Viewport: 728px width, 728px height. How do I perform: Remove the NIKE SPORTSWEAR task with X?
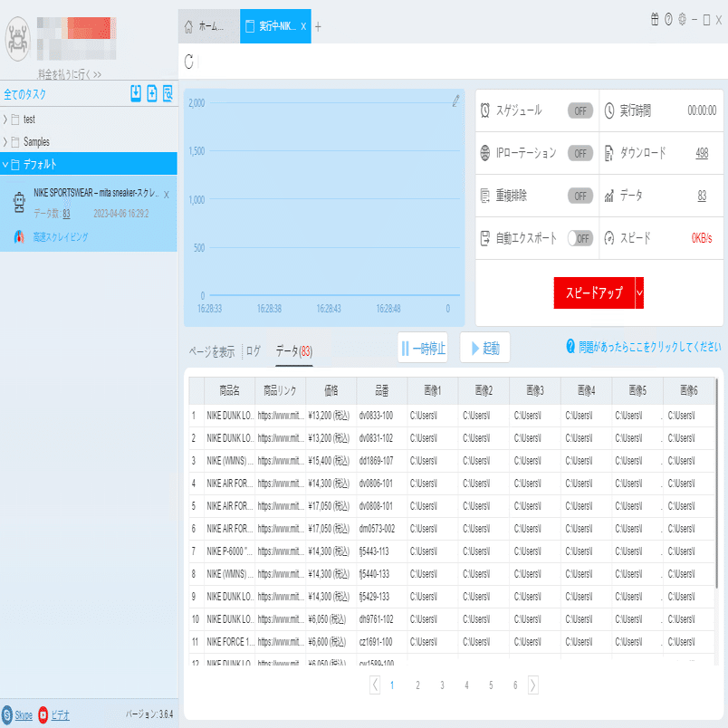pyautogui.click(x=167, y=195)
